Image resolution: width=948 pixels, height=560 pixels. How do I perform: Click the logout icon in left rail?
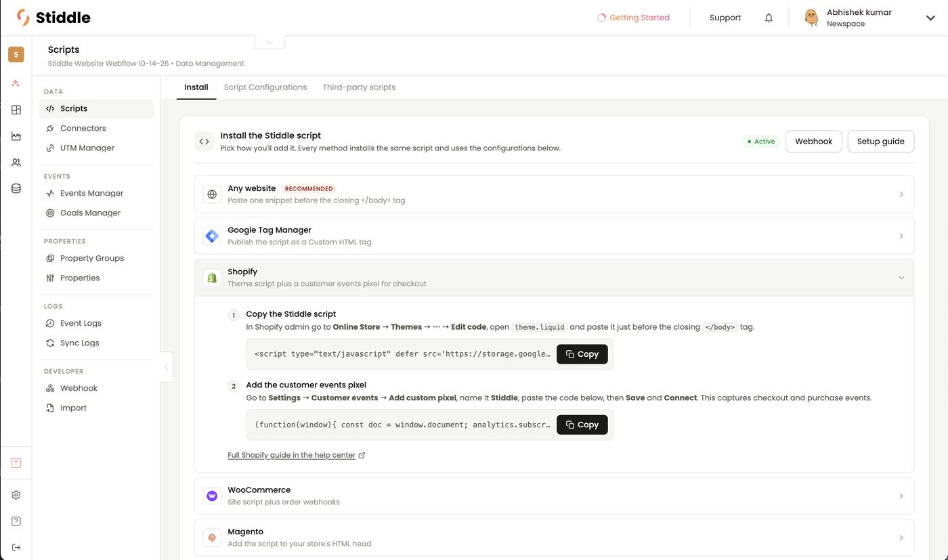coord(16,547)
